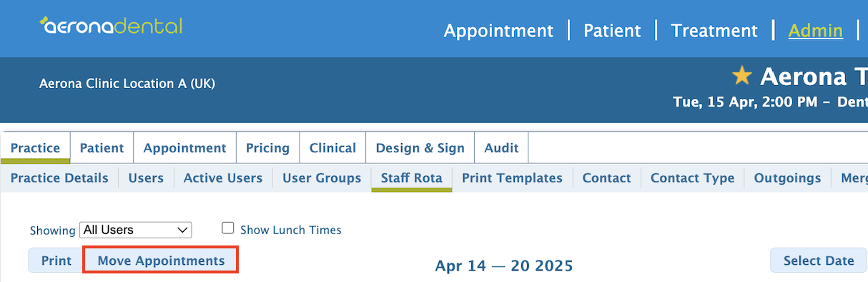Click the Move Appointments button
This screenshot has height=282, width=868.
point(161,261)
